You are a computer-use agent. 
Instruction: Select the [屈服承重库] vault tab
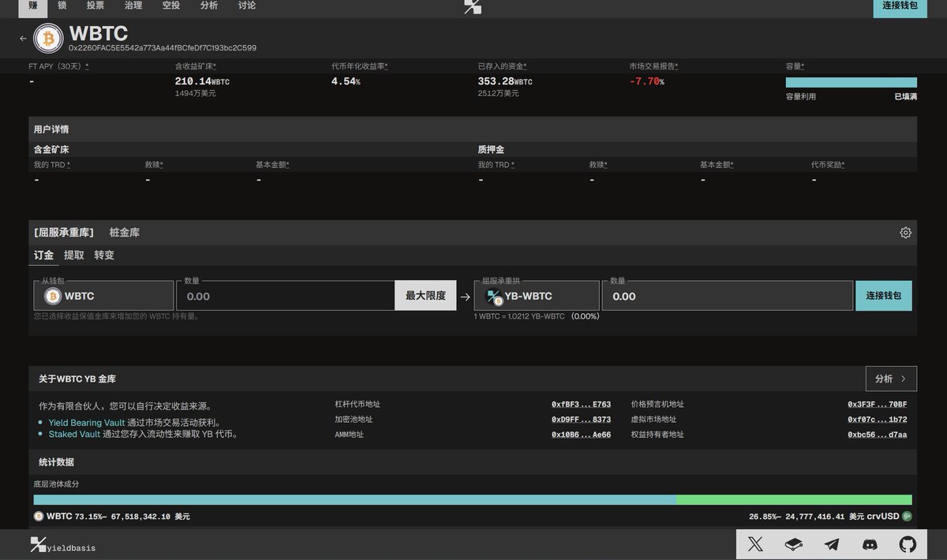[64, 233]
